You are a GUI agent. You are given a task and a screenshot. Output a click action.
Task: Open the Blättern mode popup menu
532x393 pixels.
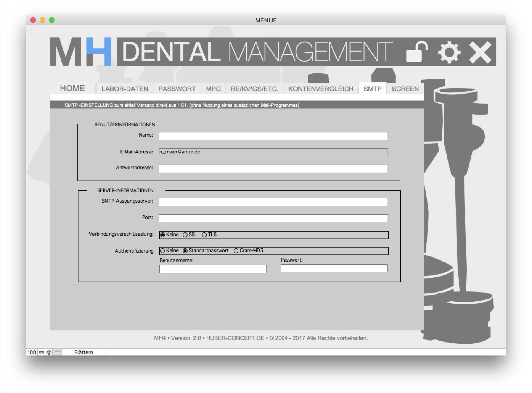pyautogui.click(x=84, y=352)
